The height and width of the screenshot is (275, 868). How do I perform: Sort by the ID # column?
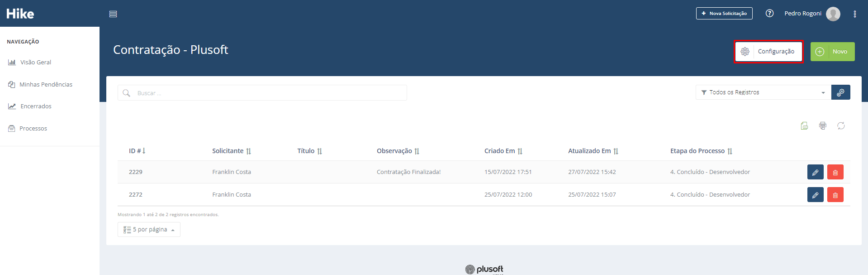tap(137, 151)
